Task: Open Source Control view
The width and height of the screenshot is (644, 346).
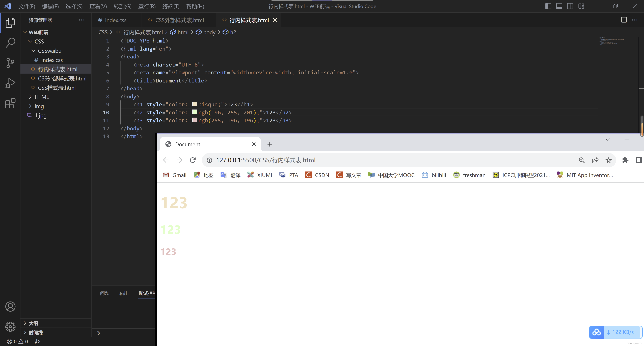Action: tap(10, 63)
